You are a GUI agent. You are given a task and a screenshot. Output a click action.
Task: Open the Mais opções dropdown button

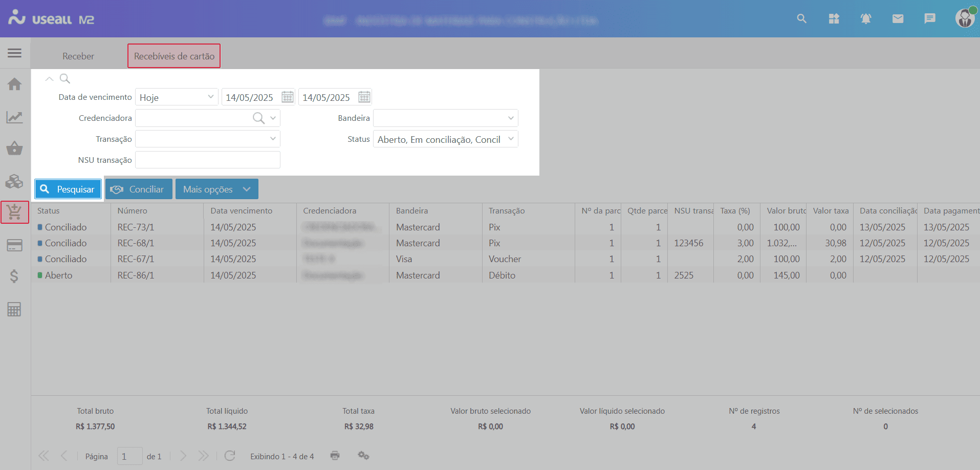[x=216, y=189]
